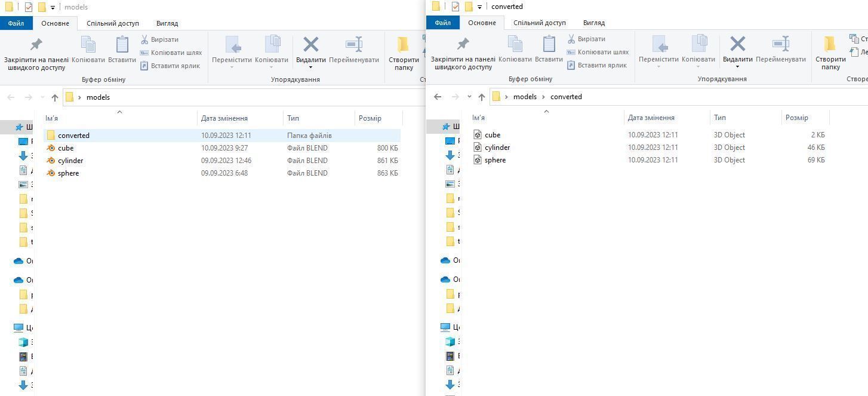Open Видалити dropdown arrow in converted window

(737, 66)
